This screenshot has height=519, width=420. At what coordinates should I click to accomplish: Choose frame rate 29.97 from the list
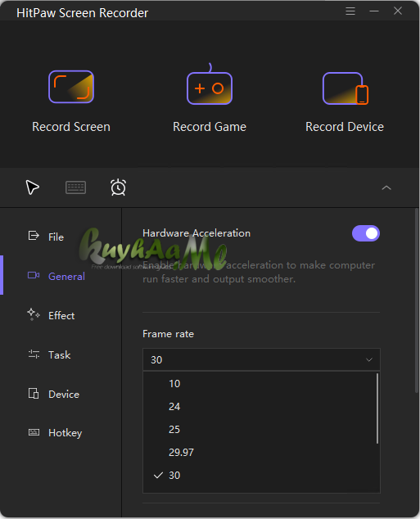click(x=260, y=452)
